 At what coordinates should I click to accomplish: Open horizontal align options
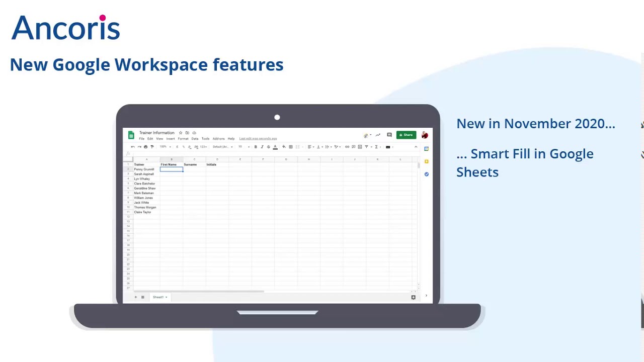(310, 147)
